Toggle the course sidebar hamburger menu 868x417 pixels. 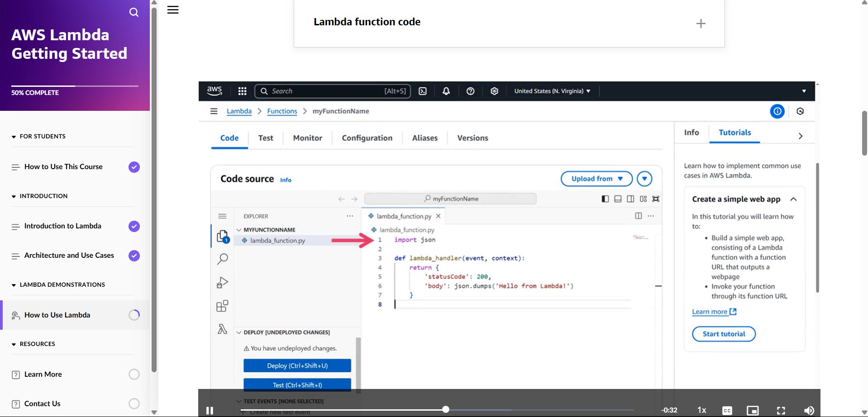coord(173,10)
